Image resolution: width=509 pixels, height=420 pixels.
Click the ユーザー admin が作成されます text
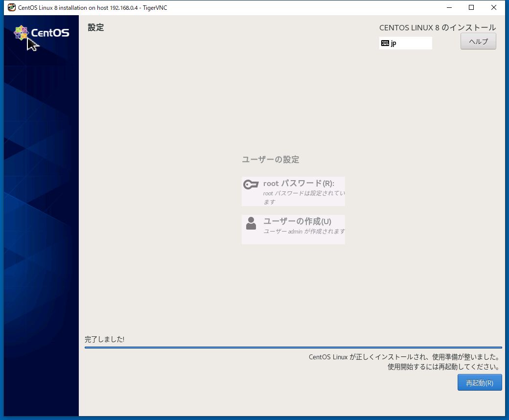304,232
